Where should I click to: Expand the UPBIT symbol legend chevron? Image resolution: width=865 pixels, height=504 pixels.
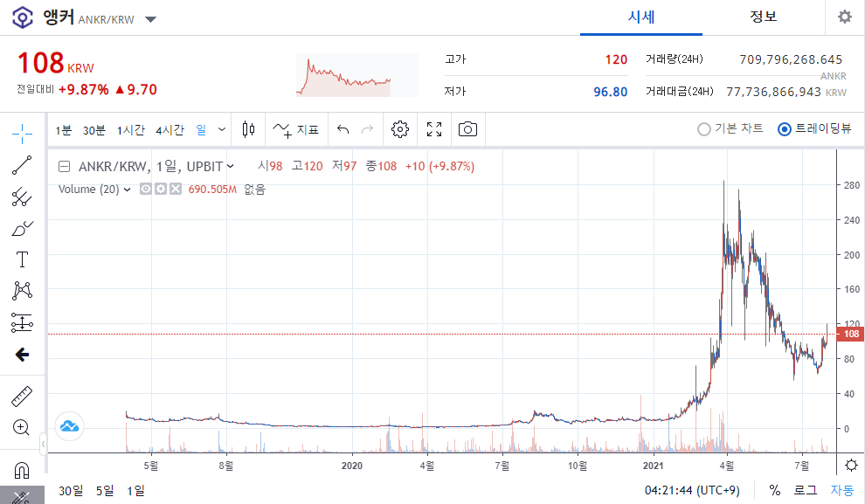pyautogui.click(x=230, y=166)
